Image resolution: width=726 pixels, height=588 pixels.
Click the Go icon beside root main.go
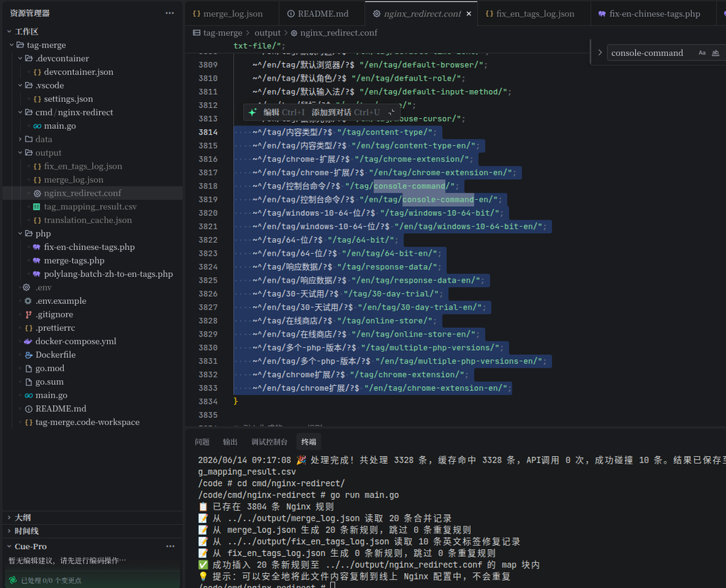point(28,395)
